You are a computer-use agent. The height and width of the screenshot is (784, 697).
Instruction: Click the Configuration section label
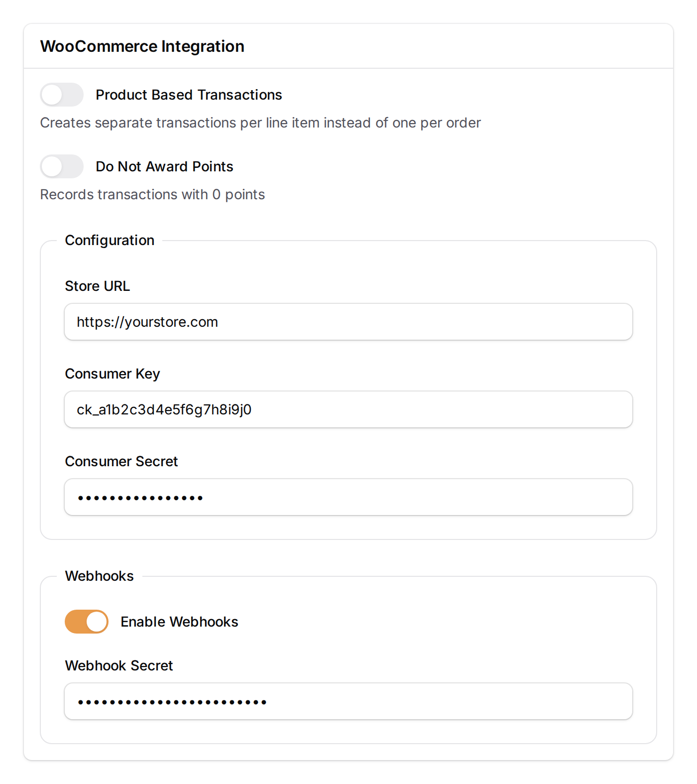click(x=109, y=240)
